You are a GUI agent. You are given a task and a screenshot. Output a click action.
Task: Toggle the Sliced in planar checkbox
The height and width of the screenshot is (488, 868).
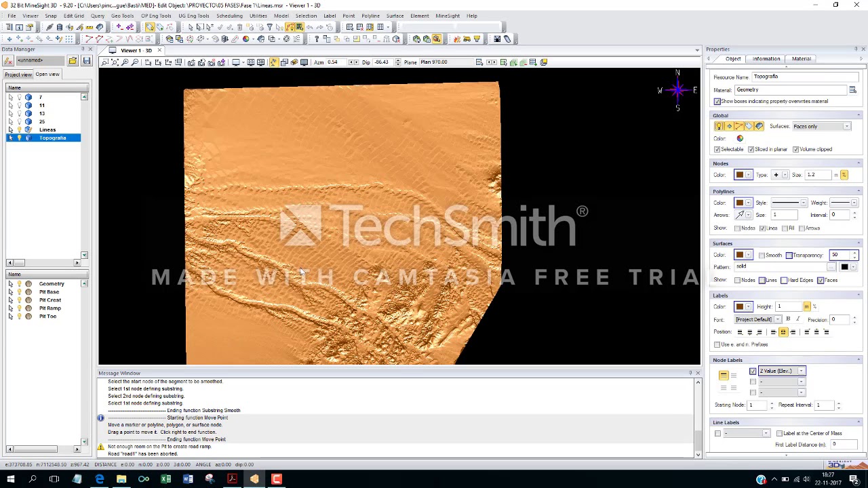tap(751, 149)
